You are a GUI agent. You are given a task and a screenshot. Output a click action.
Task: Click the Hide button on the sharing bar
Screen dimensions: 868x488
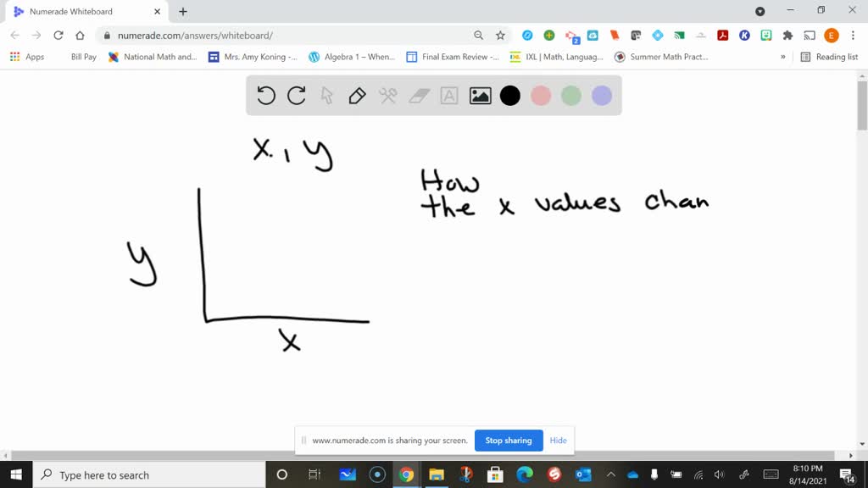tap(558, 441)
